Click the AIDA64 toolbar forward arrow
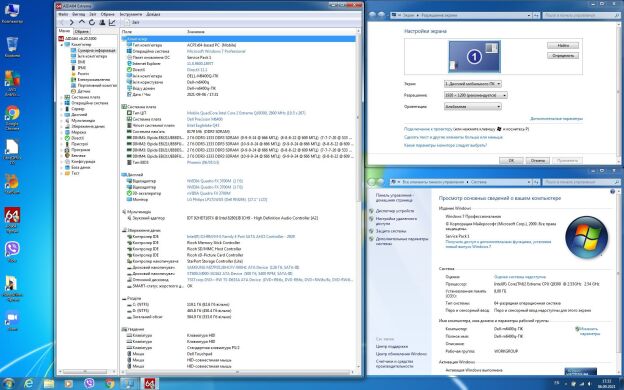Viewport: 624px width, 390px height. [72, 23]
